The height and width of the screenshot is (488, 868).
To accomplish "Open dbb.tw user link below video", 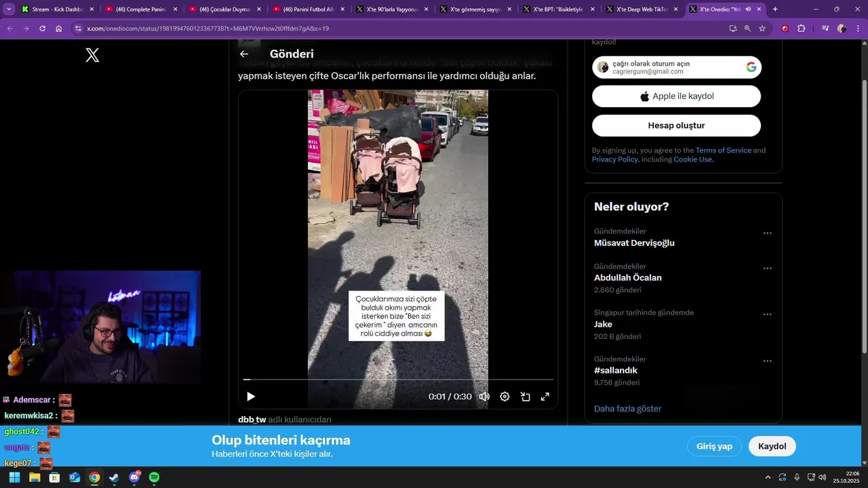I will [252, 420].
